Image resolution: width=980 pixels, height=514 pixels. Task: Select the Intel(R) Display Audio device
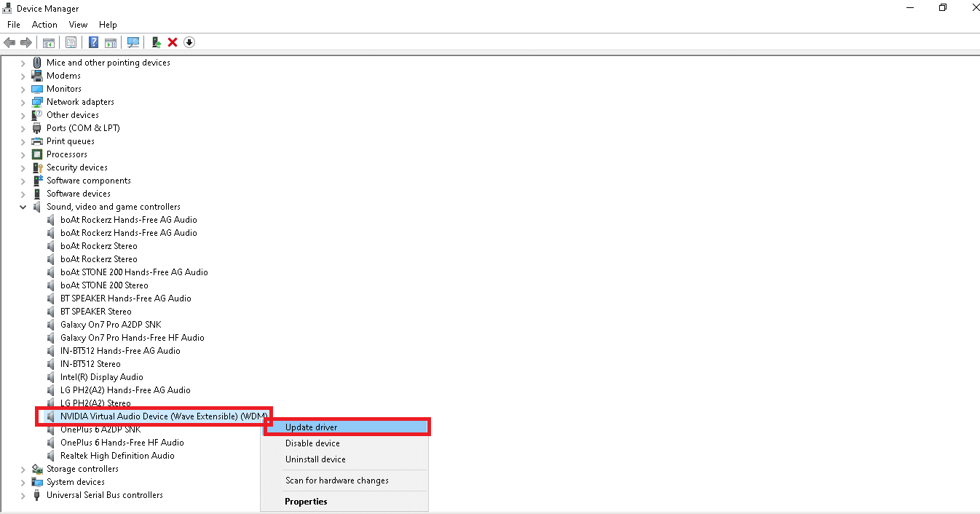(101, 376)
